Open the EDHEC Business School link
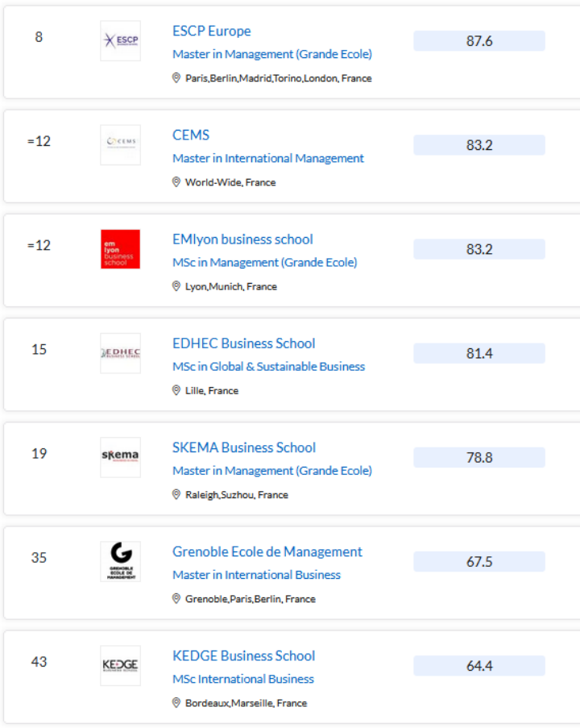The height and width of the screenshot is (728, 580). (243, 343)
